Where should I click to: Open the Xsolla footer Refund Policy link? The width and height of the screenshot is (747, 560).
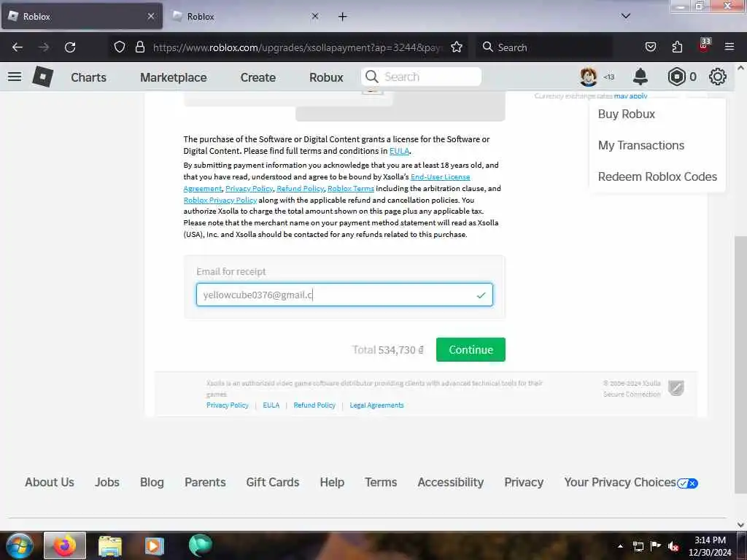pyautogui.click(x=314, y=405)
